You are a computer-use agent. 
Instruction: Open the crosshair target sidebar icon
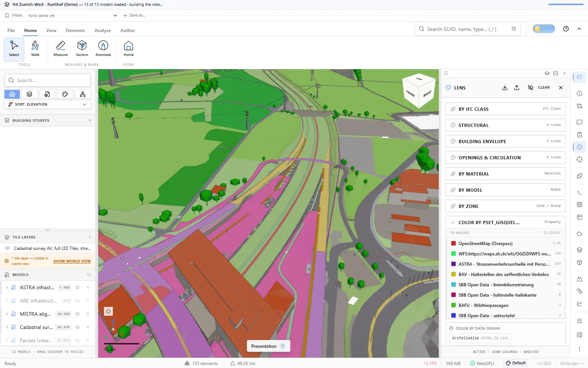(x=580, y=159)
